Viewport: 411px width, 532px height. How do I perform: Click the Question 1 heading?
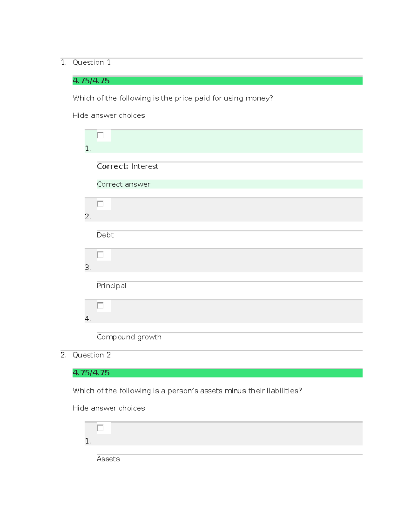click(x=91, y=62)
